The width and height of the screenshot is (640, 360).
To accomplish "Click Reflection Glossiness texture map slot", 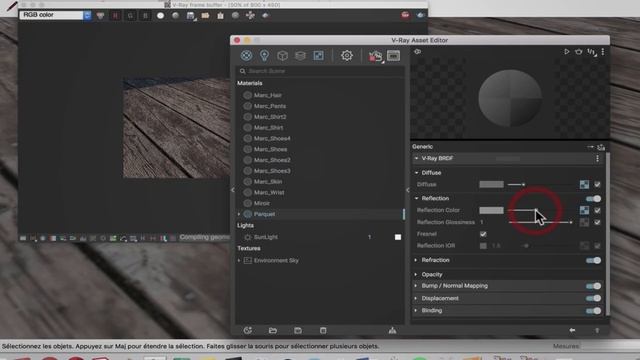I will [x=584, y=222].
